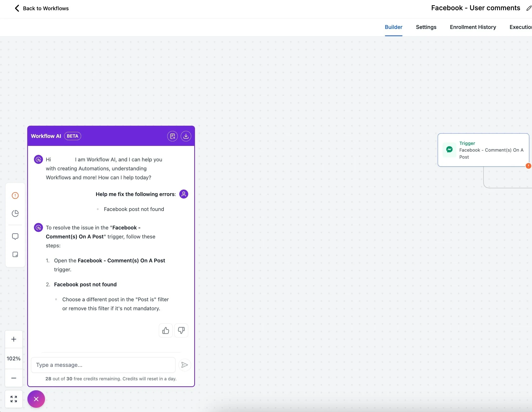Give thumbs up to AI response
This screenshot has height=412, width=532.
(x=166, y=331)
